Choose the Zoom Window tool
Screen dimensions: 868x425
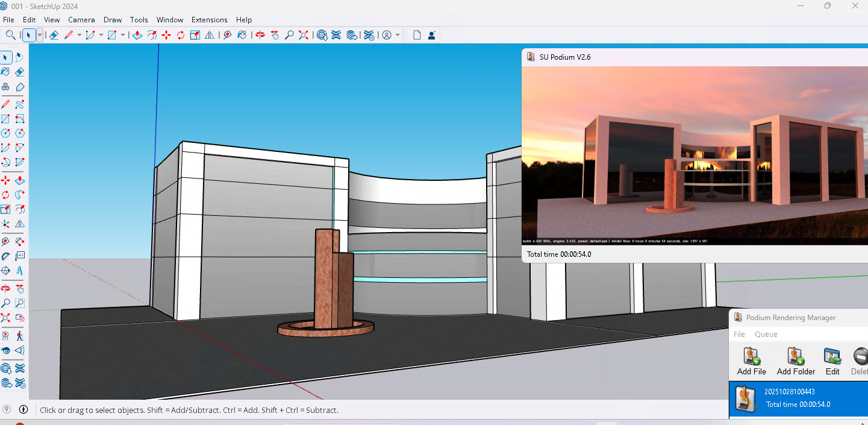click(20, 303)
